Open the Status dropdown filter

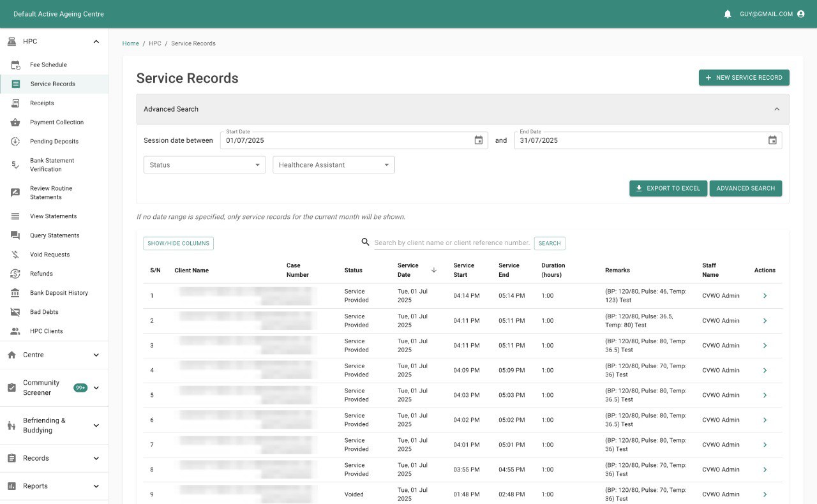(x=204, y=165)
